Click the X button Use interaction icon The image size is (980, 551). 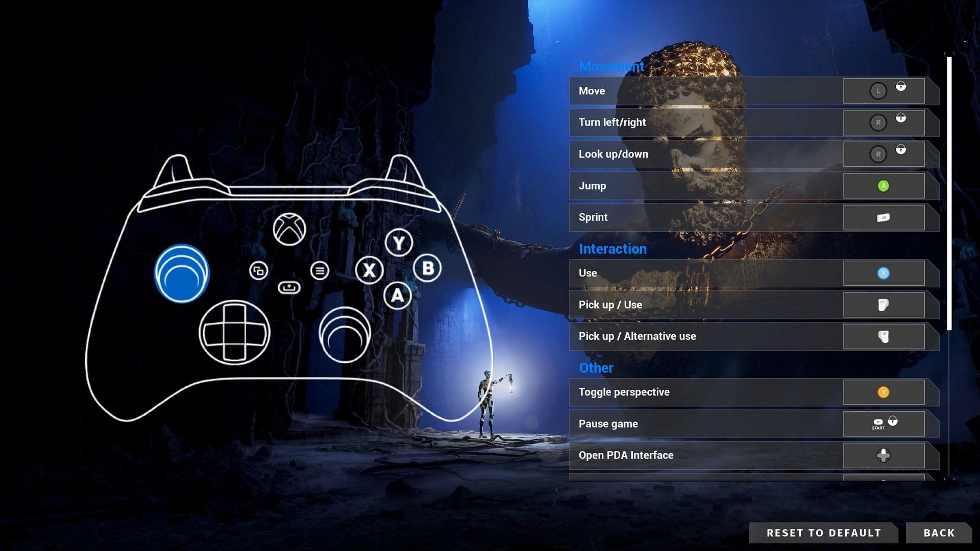[x=883, y=273]
